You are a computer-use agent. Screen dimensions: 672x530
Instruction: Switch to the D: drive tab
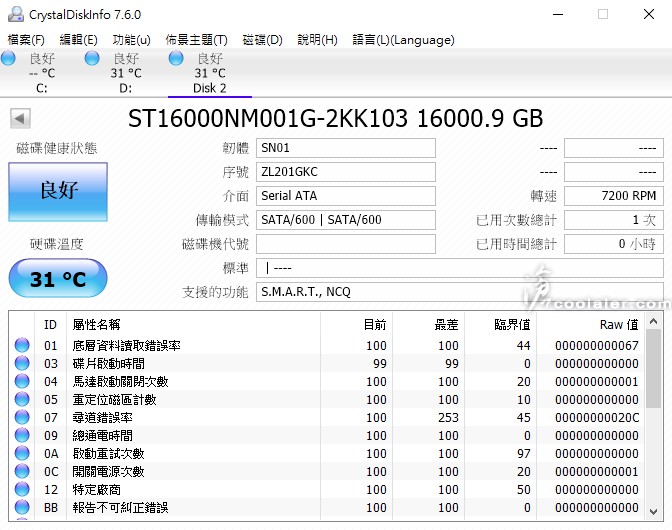pos(126,73)
